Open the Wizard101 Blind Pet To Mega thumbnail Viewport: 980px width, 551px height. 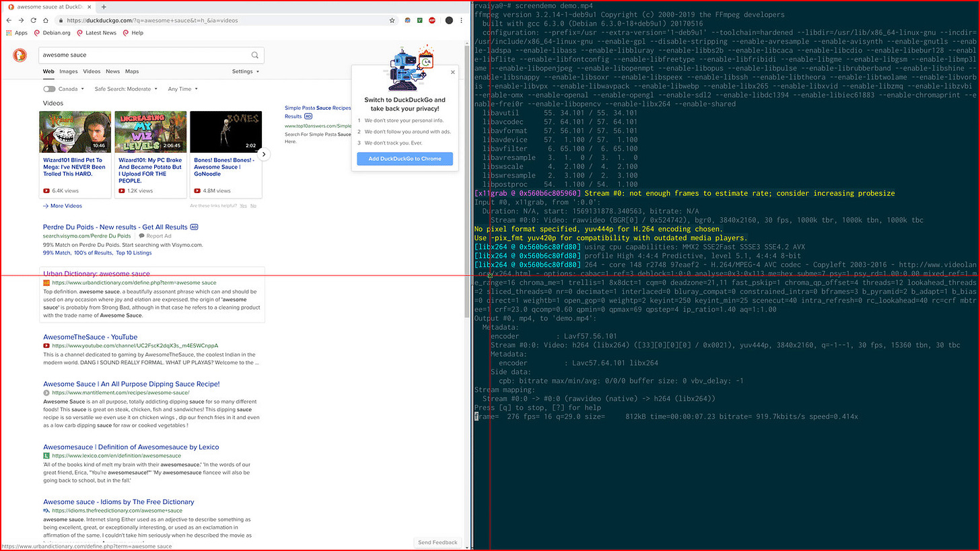(x=75, y=132)
